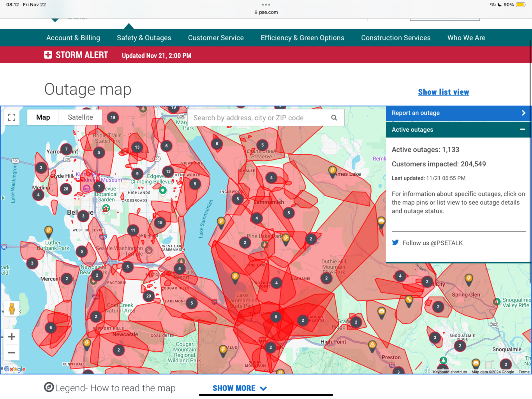
Task: Switch to Map view type
Action: (x=43, y=117)
